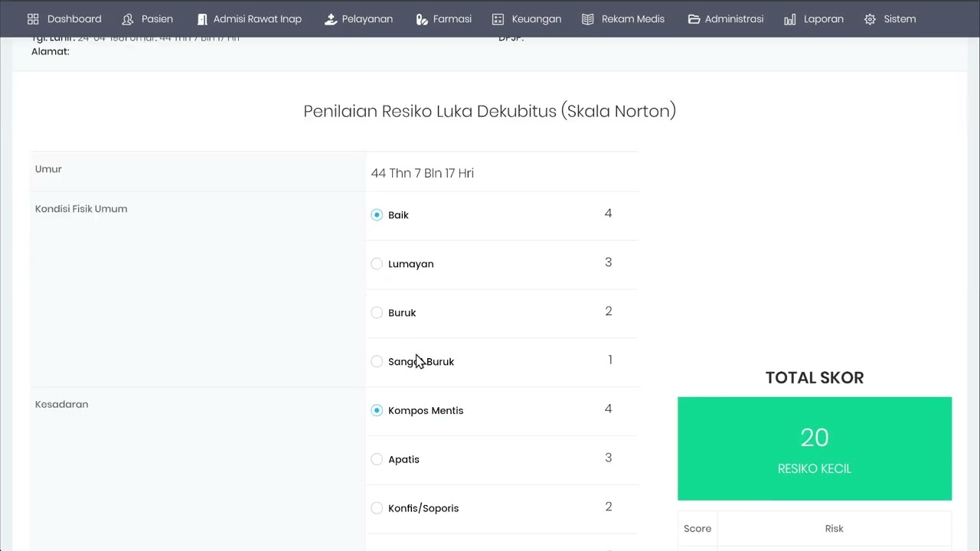Click the Laporan bar chart icon
Screen dimensions: 980x551
(x=790, y=19)
